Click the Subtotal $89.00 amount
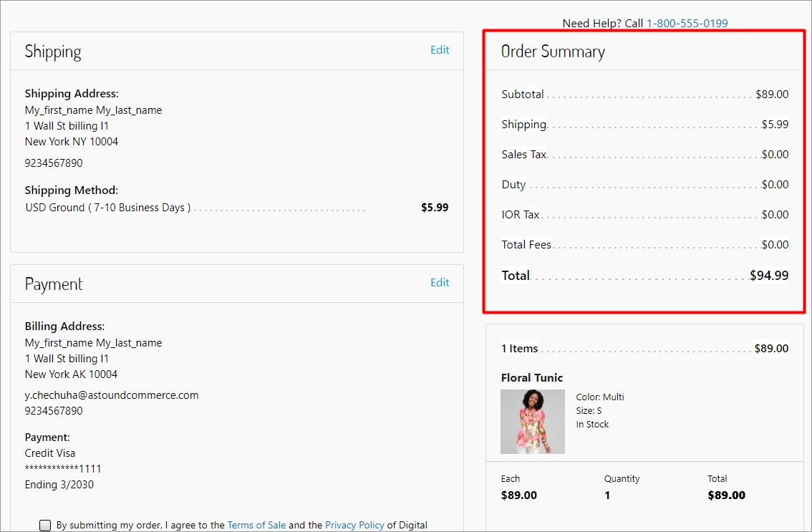The width and height of the screenshot is (812, 532). point(771,95)
